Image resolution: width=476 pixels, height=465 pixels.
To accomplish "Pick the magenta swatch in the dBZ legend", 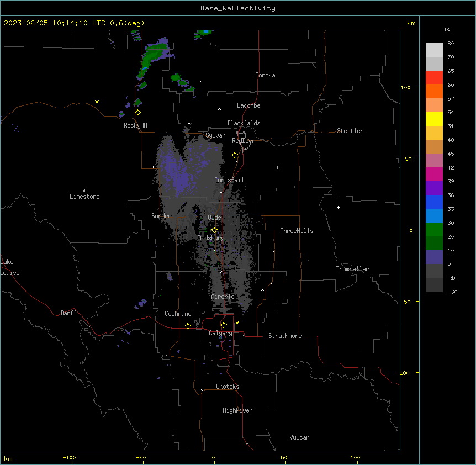I will 434,174.
